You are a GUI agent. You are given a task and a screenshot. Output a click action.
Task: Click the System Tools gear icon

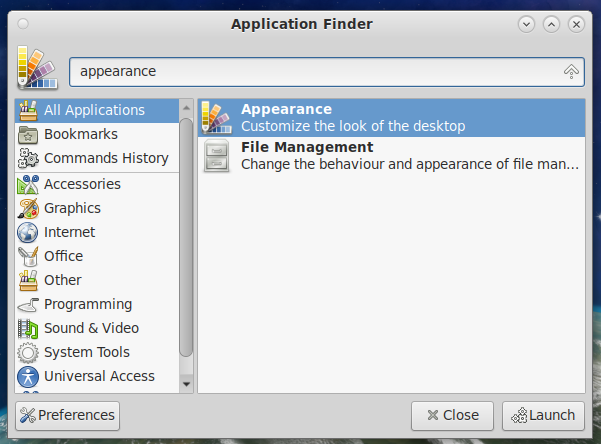[28, 352]
